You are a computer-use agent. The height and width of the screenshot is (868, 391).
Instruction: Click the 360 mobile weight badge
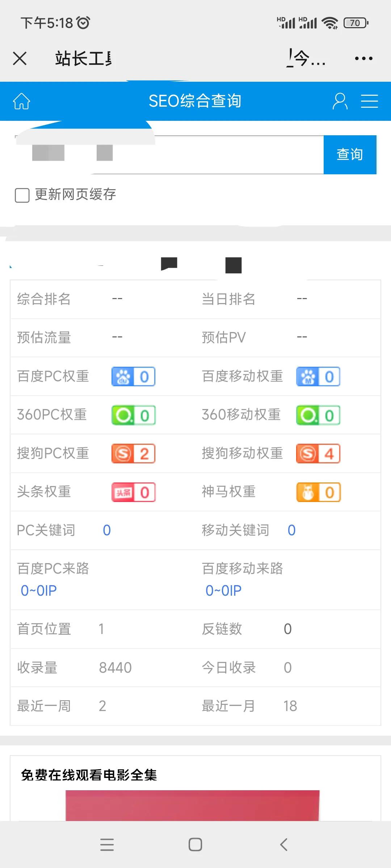click(318, 415)
